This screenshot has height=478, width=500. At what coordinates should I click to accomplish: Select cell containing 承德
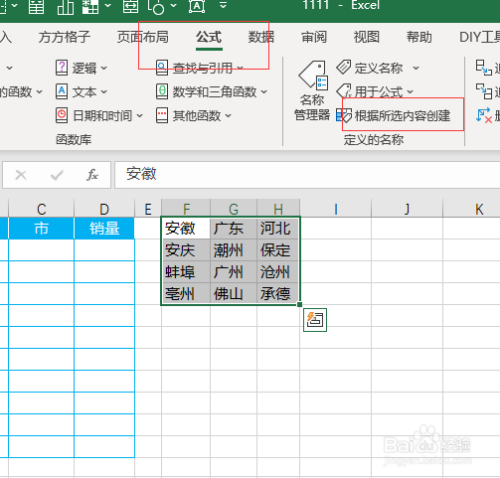[x=278, y=294]
